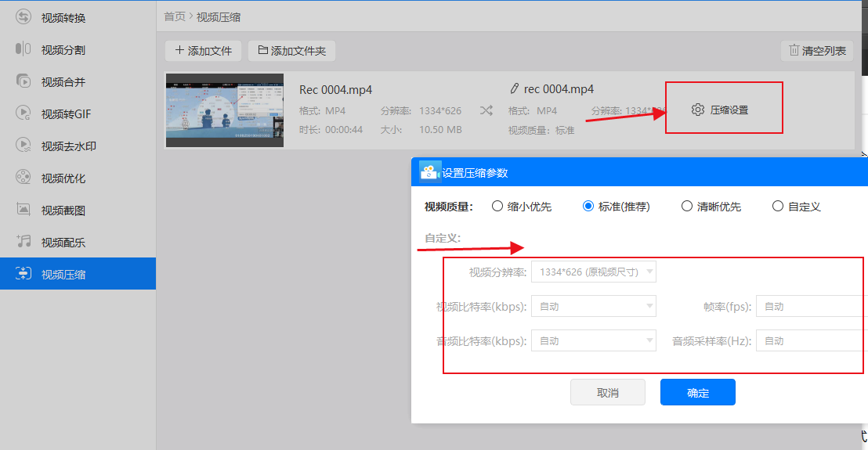The width and height of the screenshot is (868, 450).
Task: Click the trash icon in 清空列表
Action: [794, 50]
